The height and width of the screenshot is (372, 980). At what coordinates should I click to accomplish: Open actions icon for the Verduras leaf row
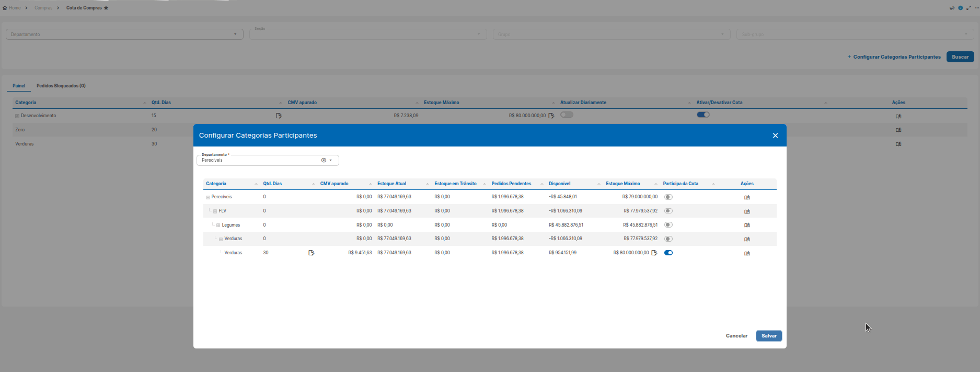pos(747,253)
